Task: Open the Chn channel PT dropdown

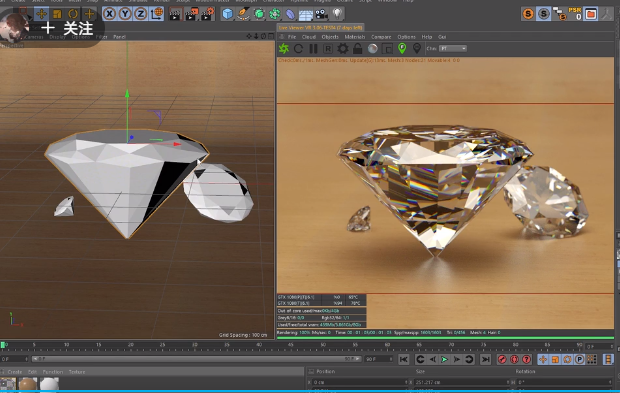Action: pyautogui.click(x=453, y=49)
